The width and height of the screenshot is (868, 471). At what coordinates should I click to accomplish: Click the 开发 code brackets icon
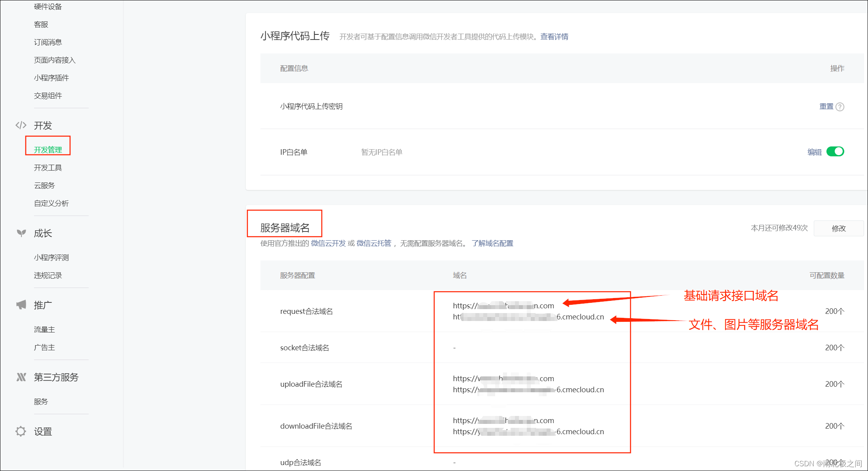[21, 125]
